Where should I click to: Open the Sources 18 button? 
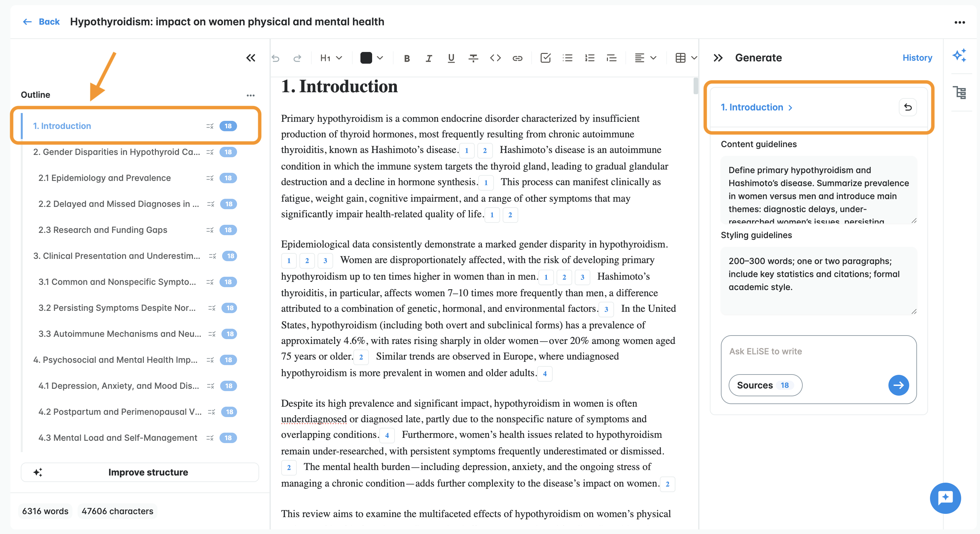pyautogui.click(x=765, y=385)
